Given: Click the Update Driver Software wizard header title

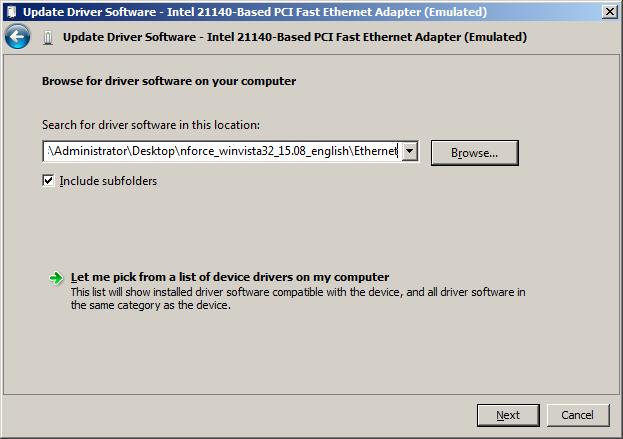Looking at the screenshot, I should (x=295, y=37).
